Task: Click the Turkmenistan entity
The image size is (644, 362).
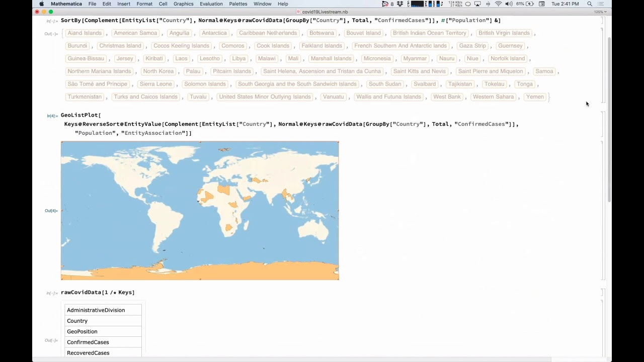Action: coord(85,97)
